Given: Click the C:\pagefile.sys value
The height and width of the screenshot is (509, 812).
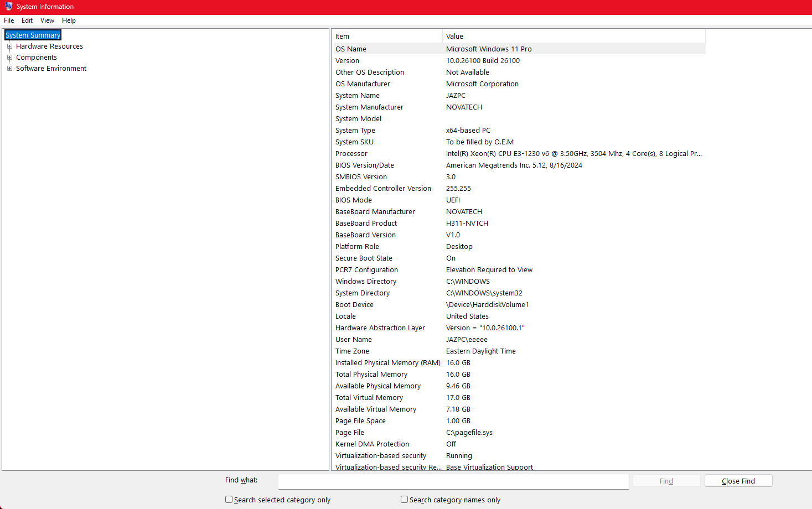Looking at the screenshot, I should 469,432.
